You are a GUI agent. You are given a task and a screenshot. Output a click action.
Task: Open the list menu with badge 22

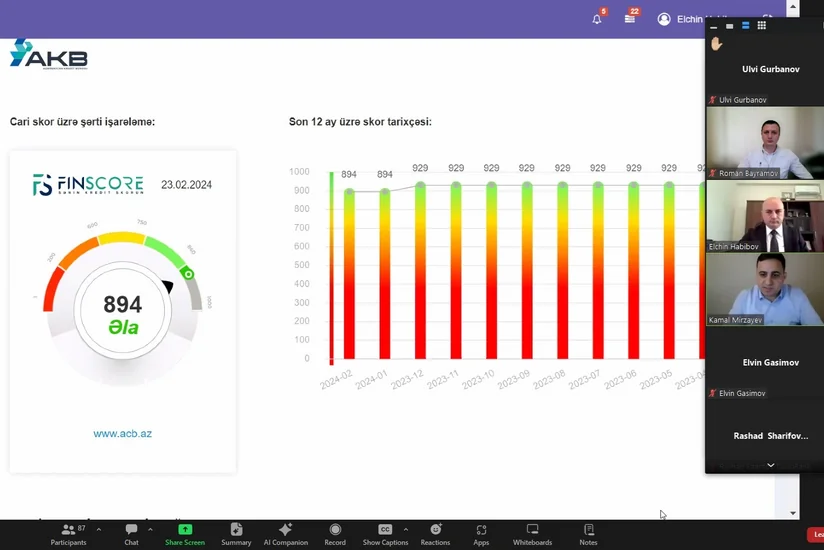[x=630, y=19]
